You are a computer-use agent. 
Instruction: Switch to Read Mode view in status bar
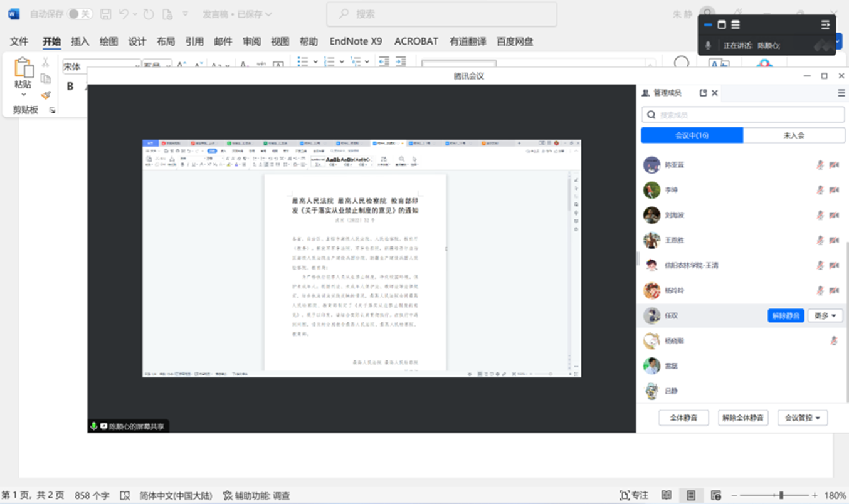pos(667,495)
